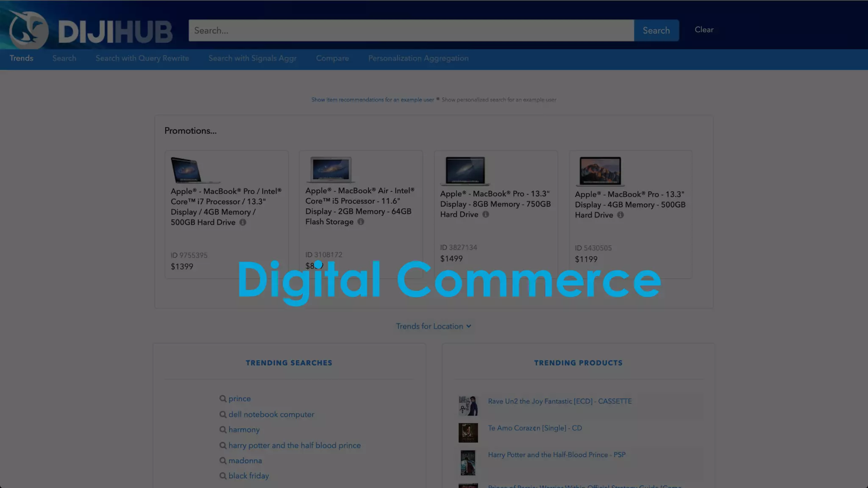Click the DIJIHUB bird logo

(x=28, y=30)
